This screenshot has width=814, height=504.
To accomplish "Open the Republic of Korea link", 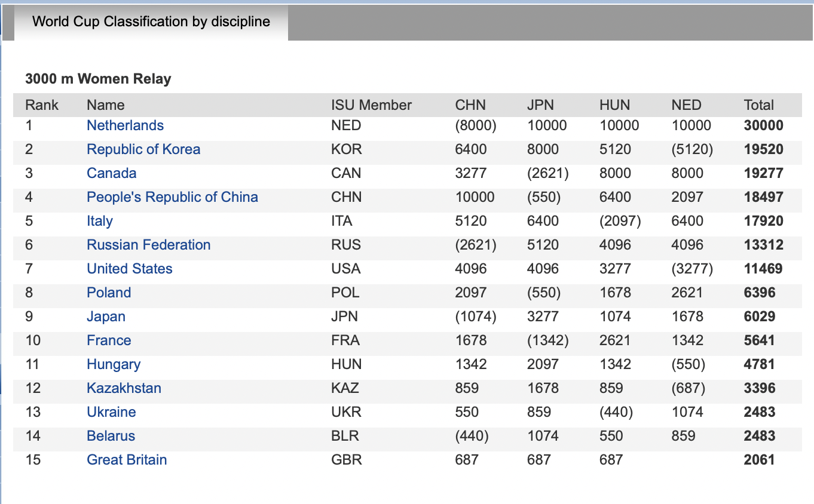I will point(143,149).
